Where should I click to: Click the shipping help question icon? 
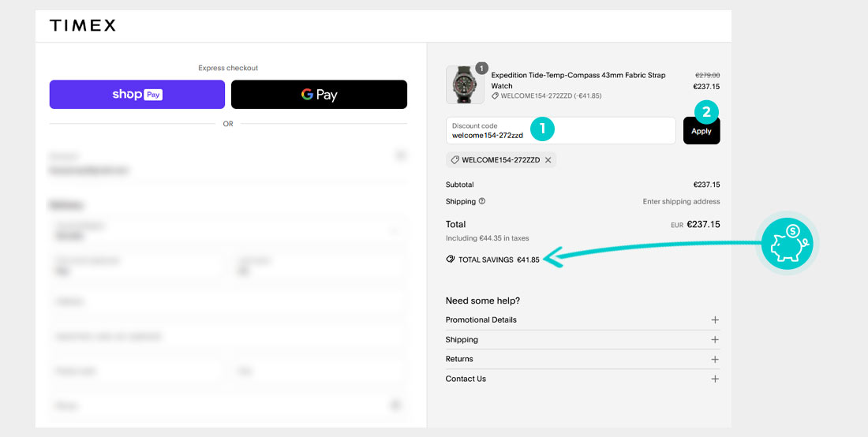[x=481, y=201]
